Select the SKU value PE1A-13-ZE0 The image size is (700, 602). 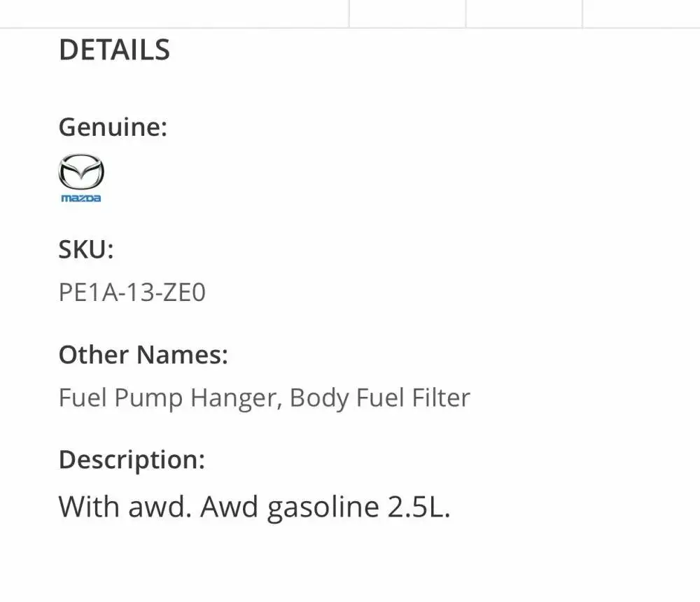click(132, 292)
